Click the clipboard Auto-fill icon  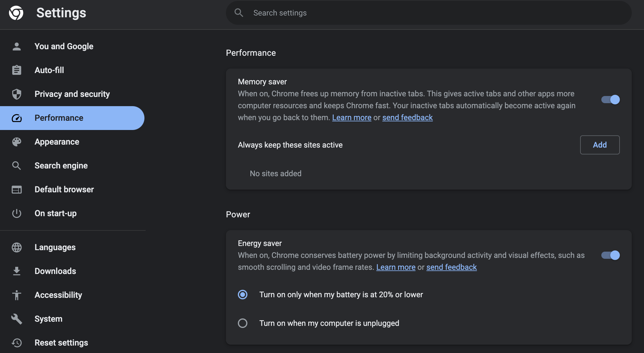coord(17,70)
